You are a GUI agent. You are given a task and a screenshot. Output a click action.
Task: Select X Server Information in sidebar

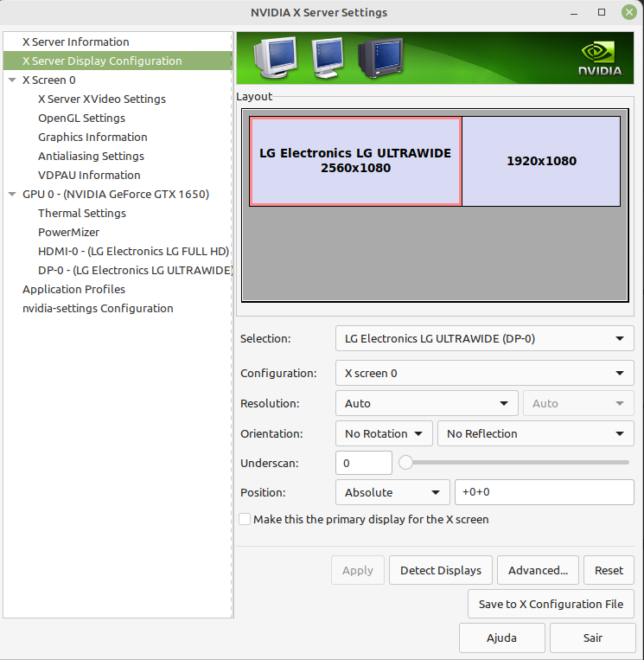click(x=76, y=42)
